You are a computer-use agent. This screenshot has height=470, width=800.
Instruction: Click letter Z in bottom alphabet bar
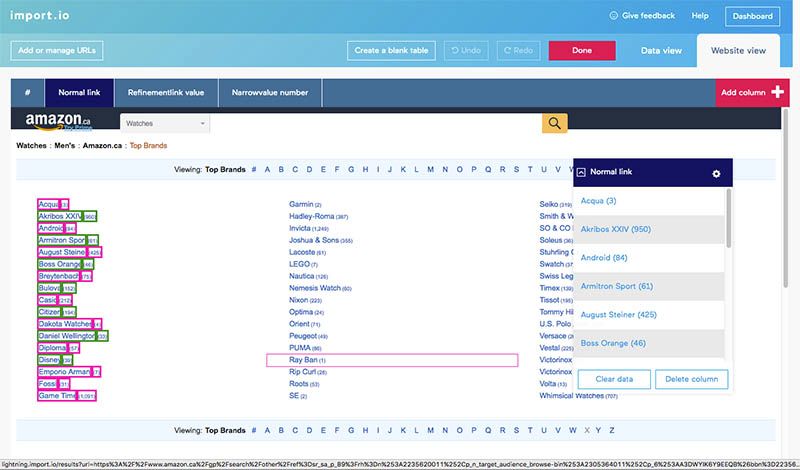[612, 430]
